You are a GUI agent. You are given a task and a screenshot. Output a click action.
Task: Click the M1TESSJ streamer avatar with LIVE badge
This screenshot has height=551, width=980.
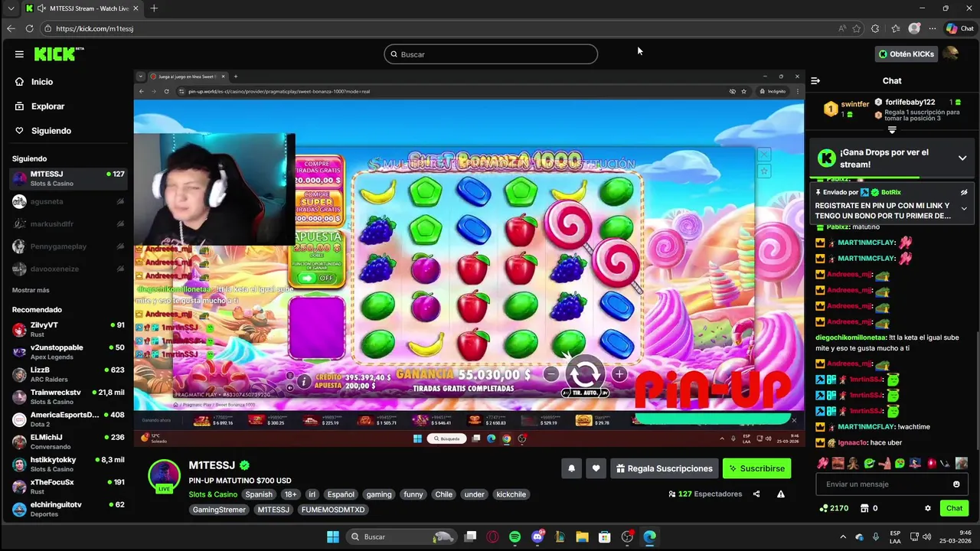click(164, 476)
